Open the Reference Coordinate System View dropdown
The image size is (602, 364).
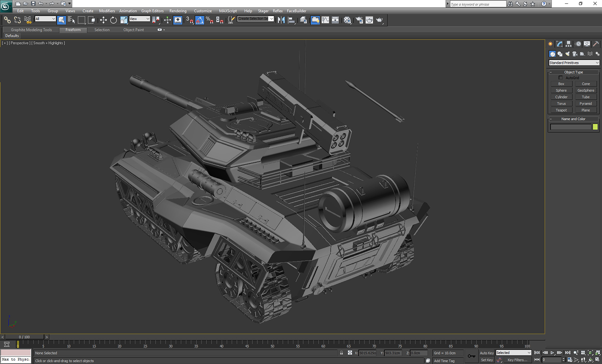(139, 19)
